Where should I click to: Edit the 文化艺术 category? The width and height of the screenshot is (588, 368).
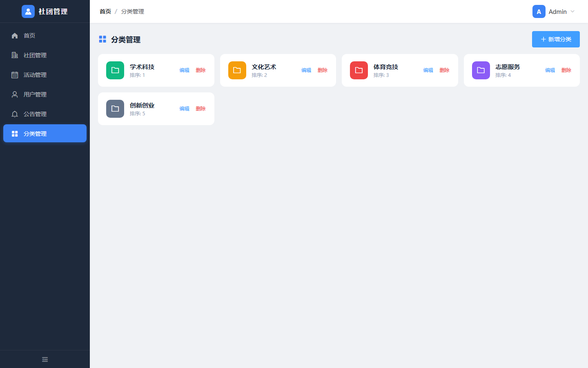click(x=306, y=70)
